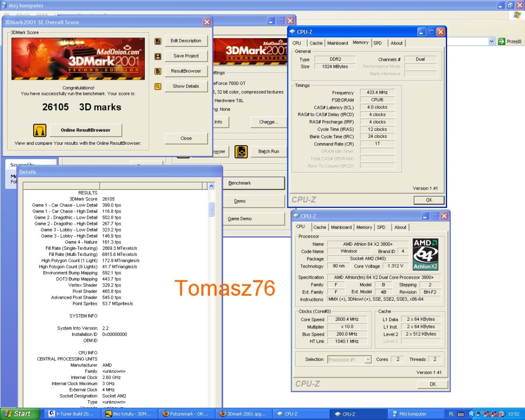Launch the Online ResultBrowser
525x420 pixels.
click(85, 130)
